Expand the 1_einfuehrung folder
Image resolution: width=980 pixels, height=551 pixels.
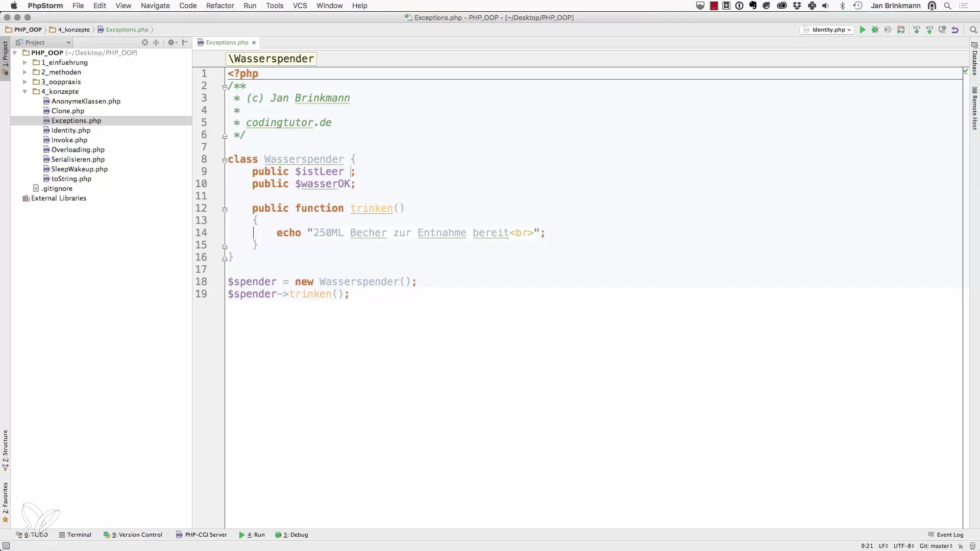[x=24, y=62]
